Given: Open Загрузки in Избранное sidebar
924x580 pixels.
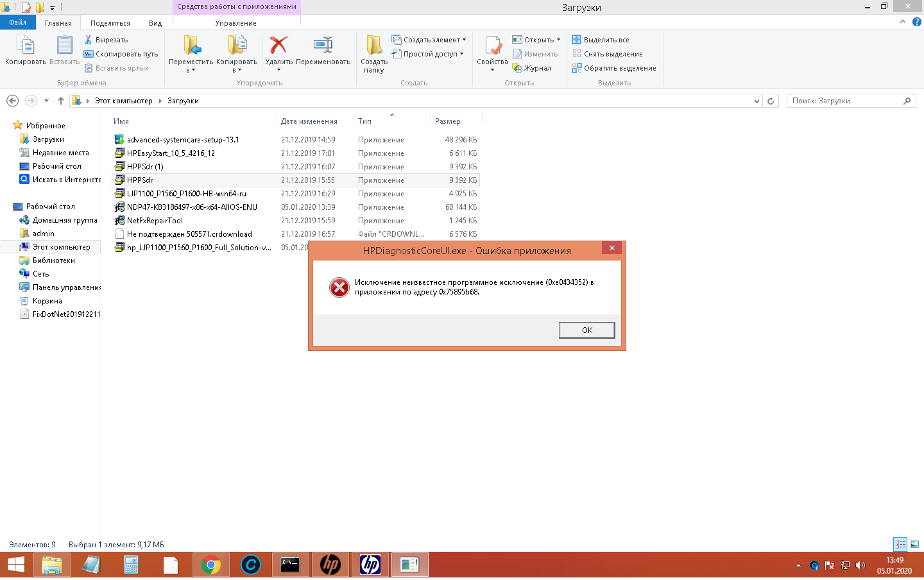Looking at the screenshot, I should click(48, 139).
